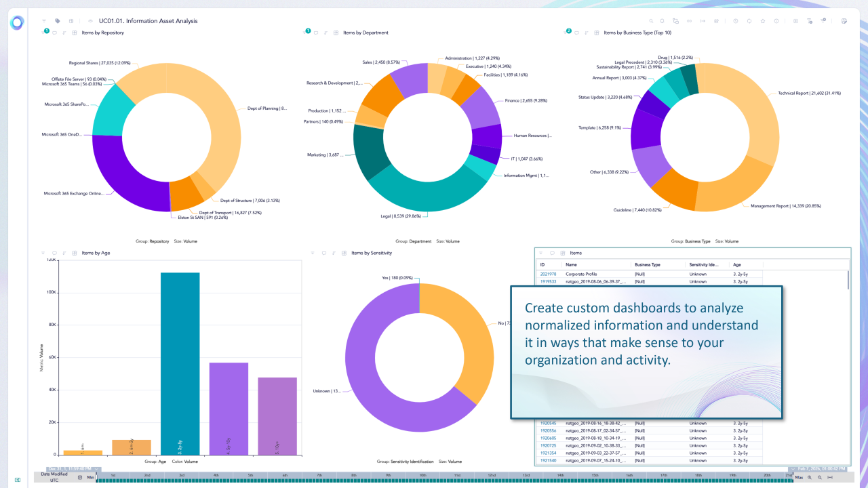Click the timeline zoom in icon
Viewport: 868px width, 488px height.
point(810,477)
